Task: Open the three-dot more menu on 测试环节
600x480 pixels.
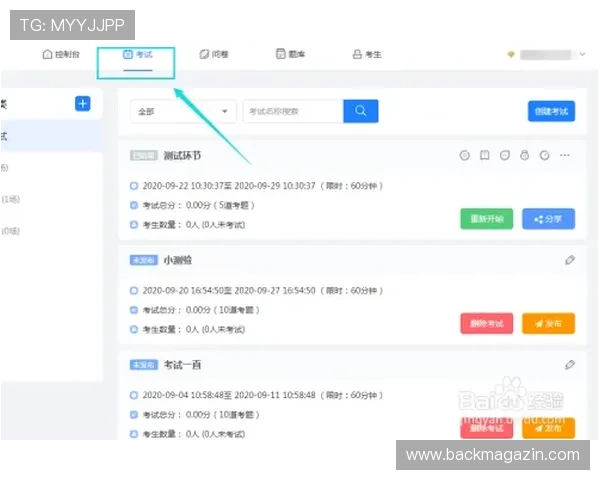Action: click(x=565, y=155)
